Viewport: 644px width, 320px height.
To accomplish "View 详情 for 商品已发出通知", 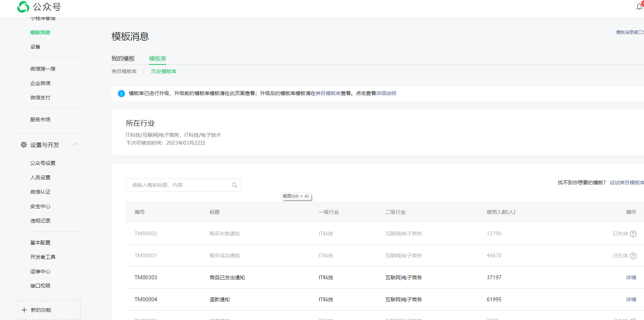I will 631,278.
